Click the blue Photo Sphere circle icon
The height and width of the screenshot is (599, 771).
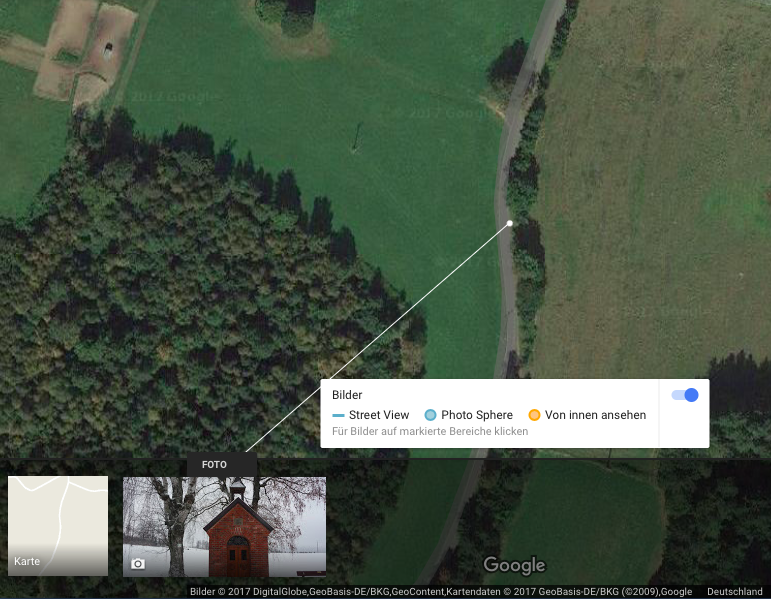coord(430,415)
